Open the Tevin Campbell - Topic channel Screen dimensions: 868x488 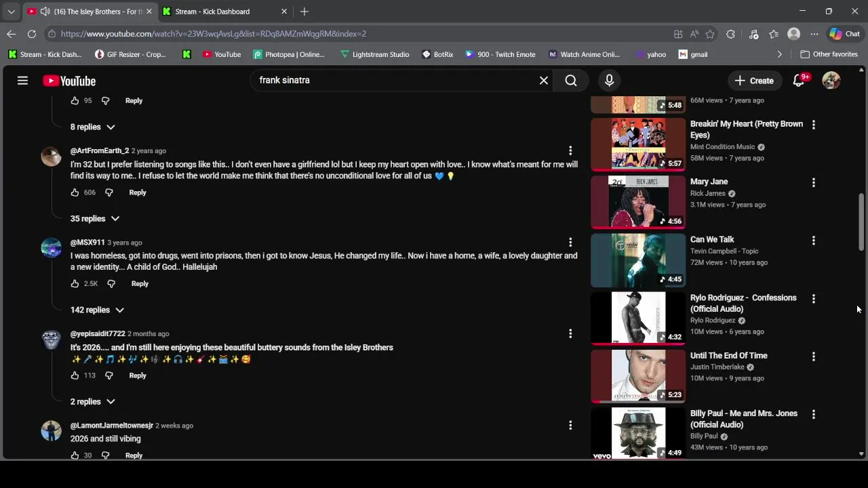pyautogui.click(x=724, y=251)
